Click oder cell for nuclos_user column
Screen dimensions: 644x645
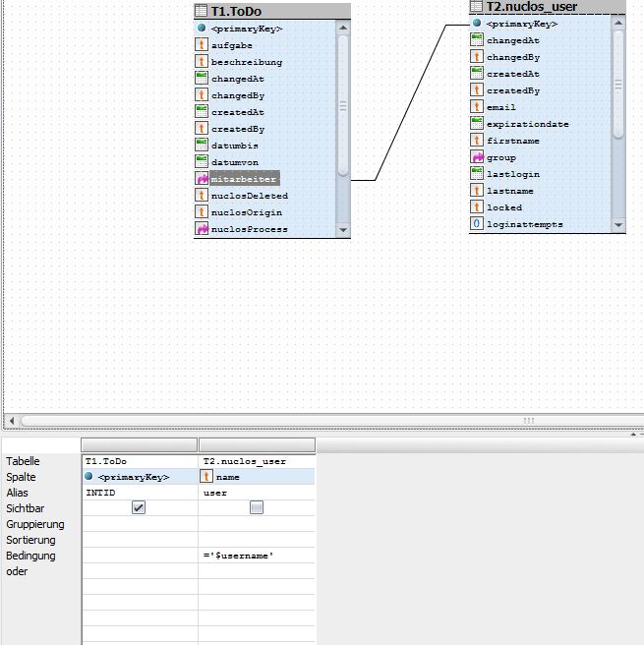coord(257,571)
